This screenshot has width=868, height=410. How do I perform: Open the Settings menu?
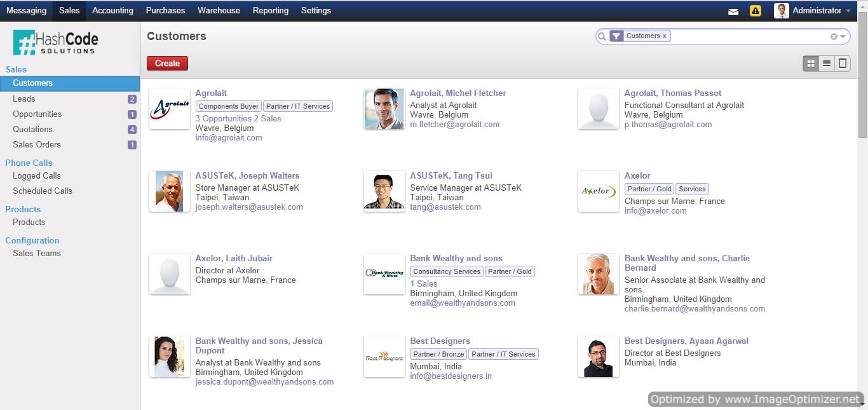pyautogui.click(x=316, y=11)
